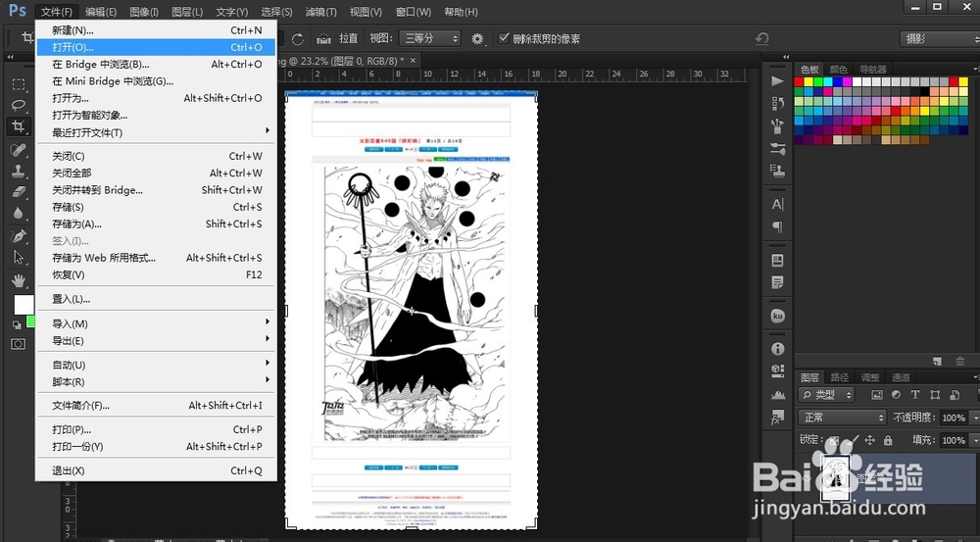Screen dimensions: 980x542
Task: Select the Path Selection arrow tool
Action: (x=19, y=257)
